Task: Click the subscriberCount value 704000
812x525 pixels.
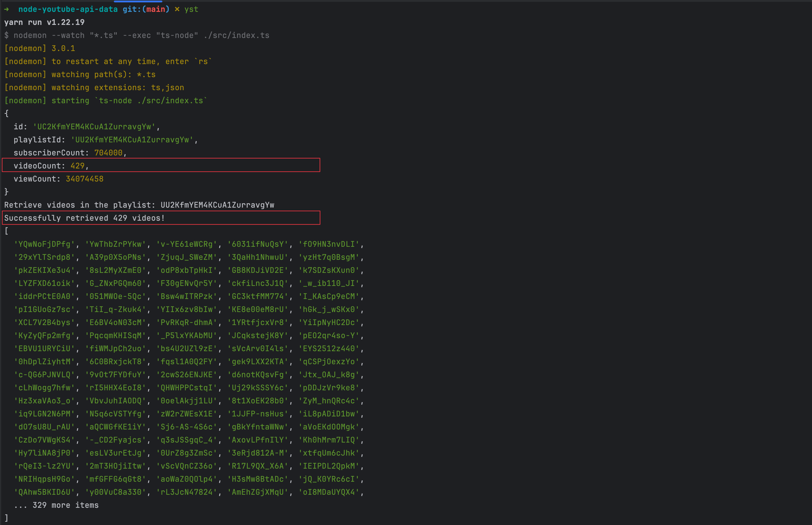Action: point(108,152)
